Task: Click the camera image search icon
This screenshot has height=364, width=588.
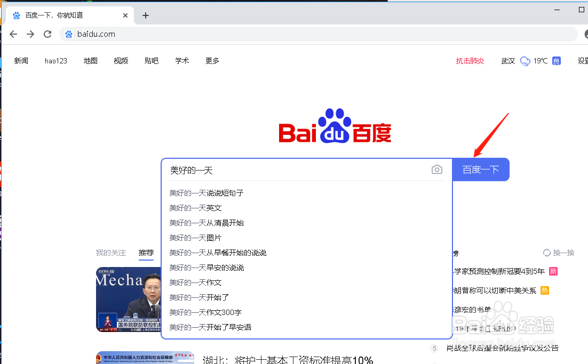Action: click(x=436, y=169)
